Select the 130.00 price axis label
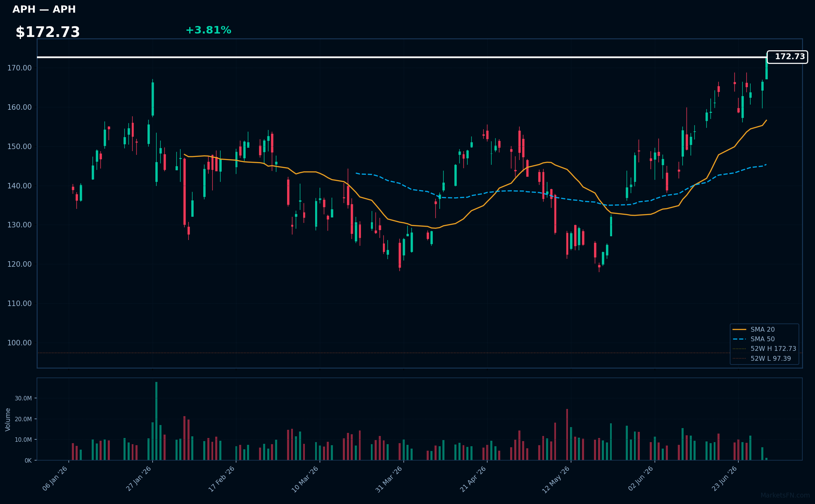 [x=20, y=225]
